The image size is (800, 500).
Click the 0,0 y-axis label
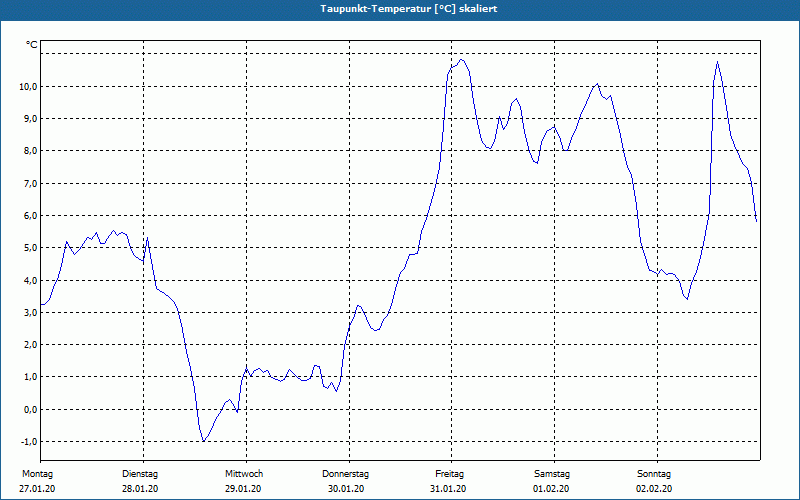30,409
